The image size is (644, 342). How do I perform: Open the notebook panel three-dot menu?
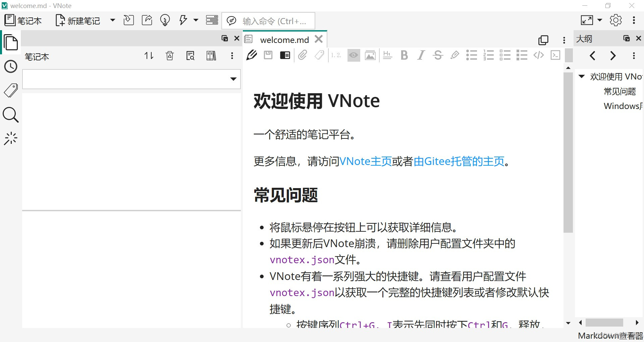click(x=232, y=56)
